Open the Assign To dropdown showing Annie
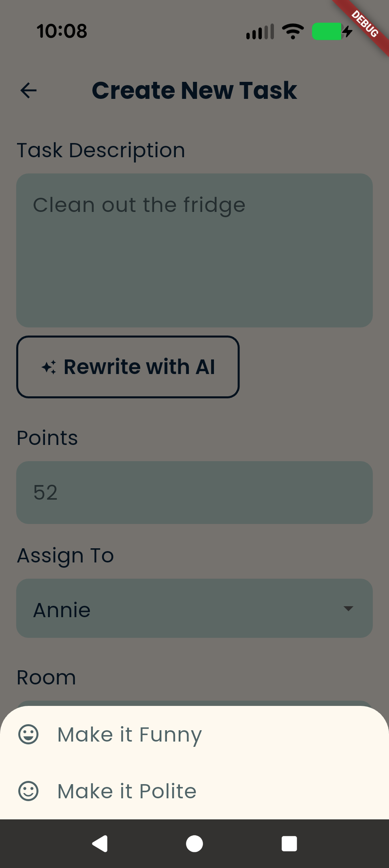Viewport: 389px width, 868px height. 194,608
